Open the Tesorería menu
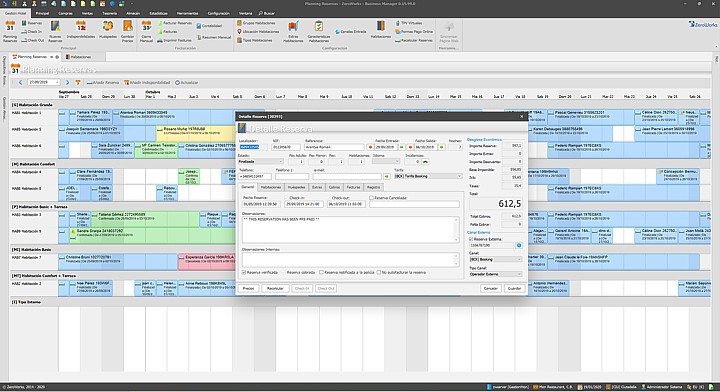This screenshot has height=392, width=720. coord(110,13)
